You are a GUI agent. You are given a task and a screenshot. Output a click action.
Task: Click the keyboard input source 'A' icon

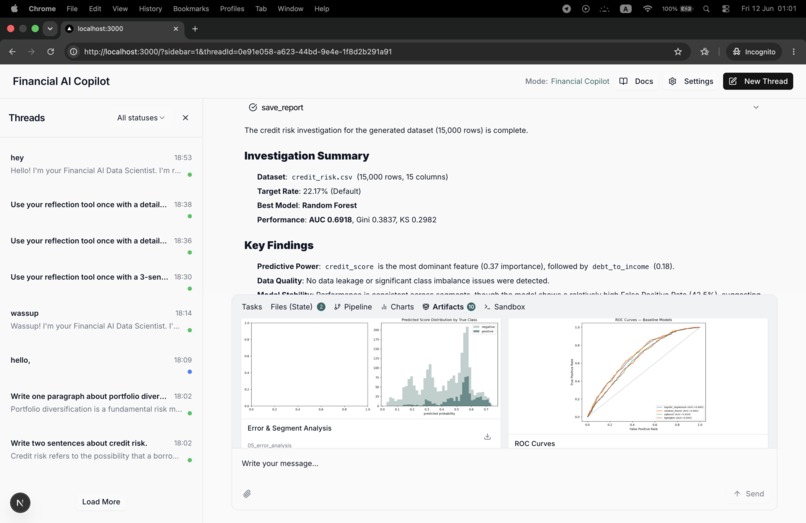coord(626,9)
